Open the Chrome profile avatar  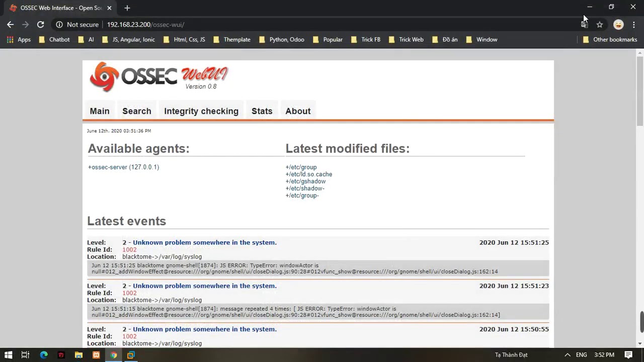pyautogui.click(x=618, y=25)
